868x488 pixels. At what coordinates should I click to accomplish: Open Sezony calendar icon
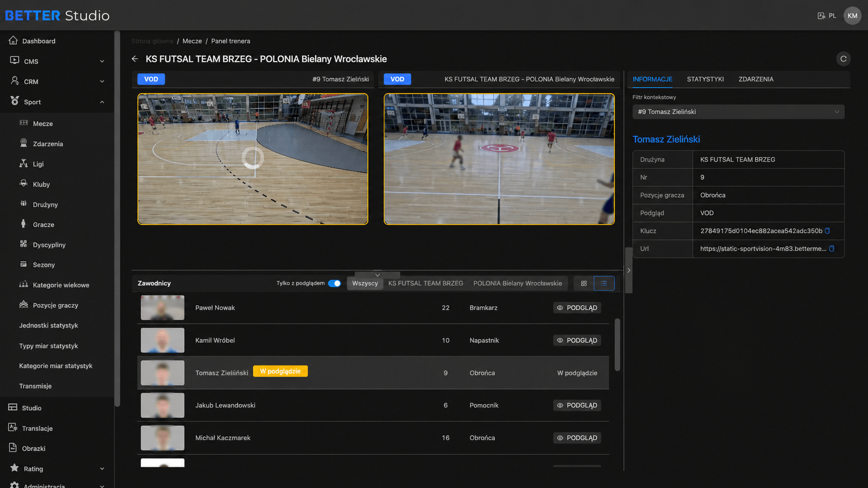[23, 264]
